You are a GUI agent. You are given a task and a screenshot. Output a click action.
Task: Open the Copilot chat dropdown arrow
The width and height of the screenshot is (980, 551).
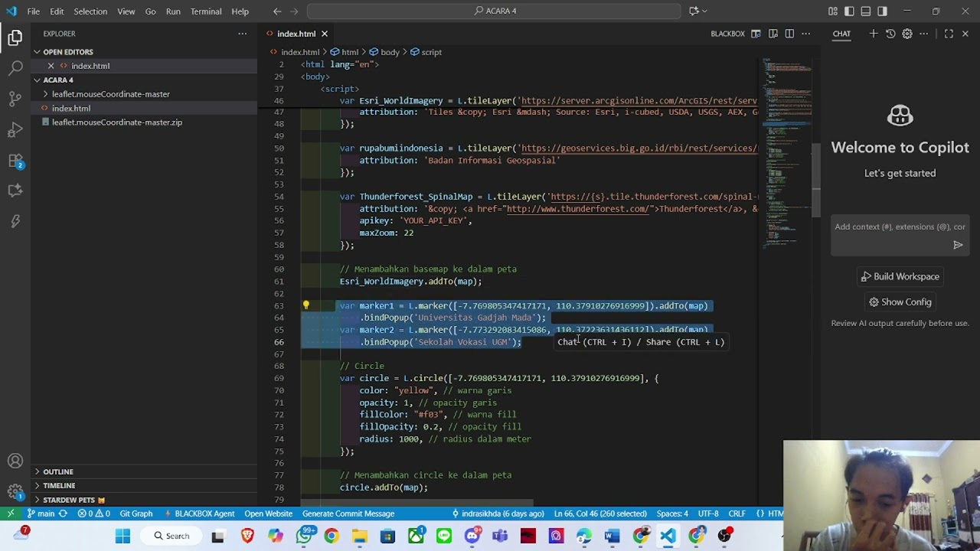point(705,11)
